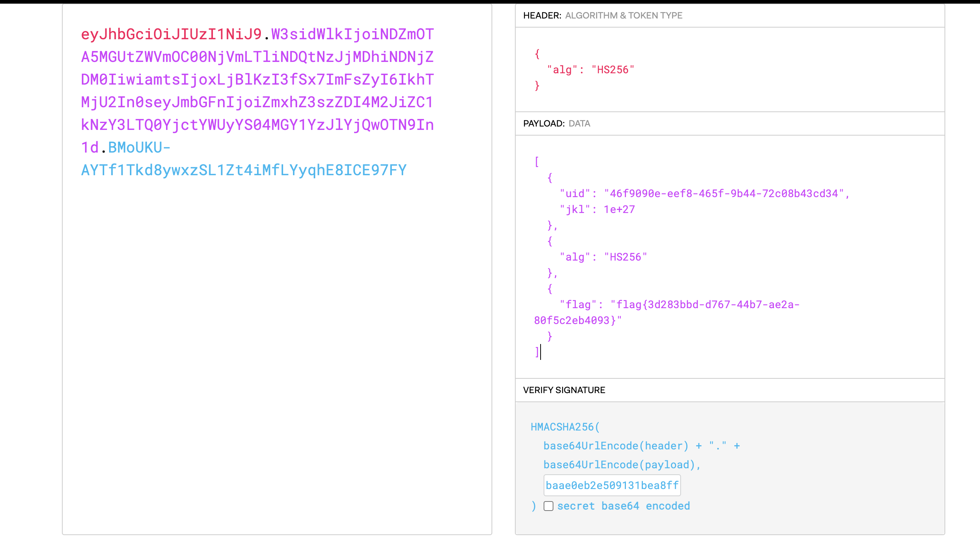Click the secret key input field
The width and height of the screenshot is (980, 537).
(x=612, y=485)
